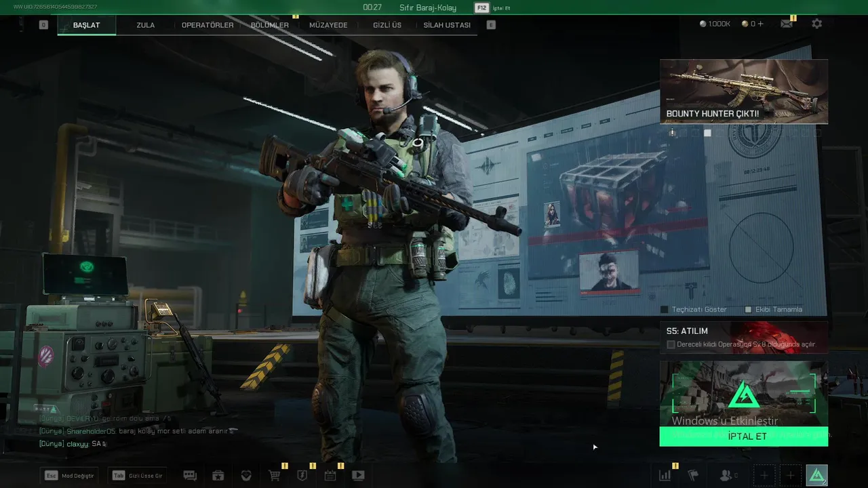The width and height of the screenshot is (868, 488).
Task: Open the briefcase rewards icon in bottom bar
Action: (x=218, y=476)
